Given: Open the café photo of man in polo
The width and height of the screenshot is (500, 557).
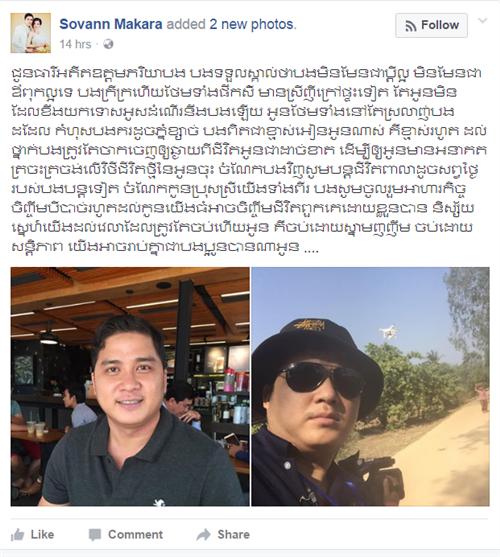Looking at the screenshot, I should click(130, 386).
